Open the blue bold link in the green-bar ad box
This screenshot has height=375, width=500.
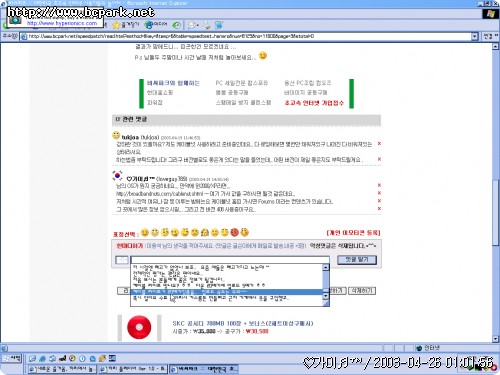point(173,83)
